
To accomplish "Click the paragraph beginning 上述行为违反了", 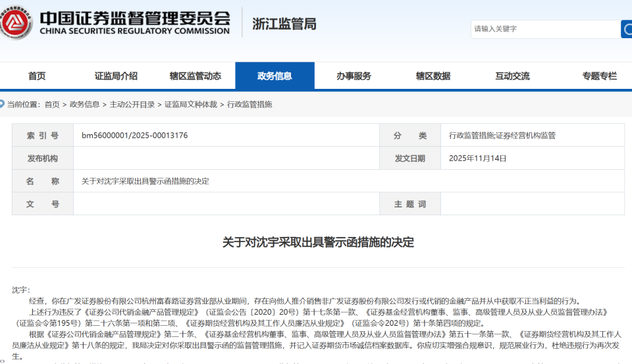I will tap(311, 318).
